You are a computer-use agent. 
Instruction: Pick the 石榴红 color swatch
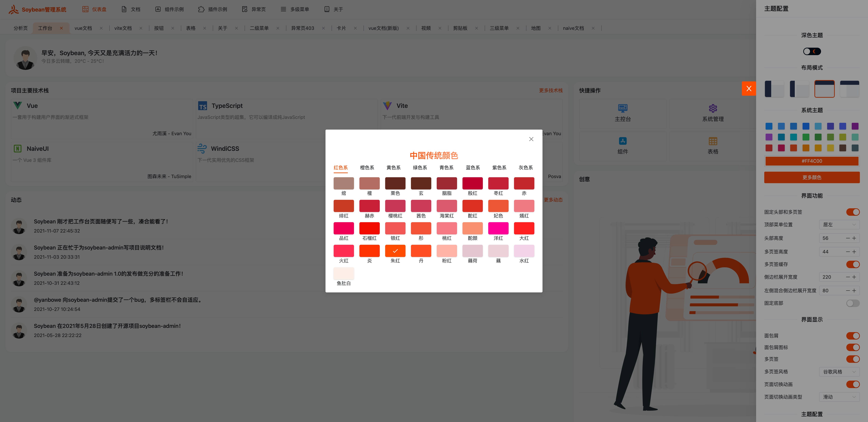369,228
